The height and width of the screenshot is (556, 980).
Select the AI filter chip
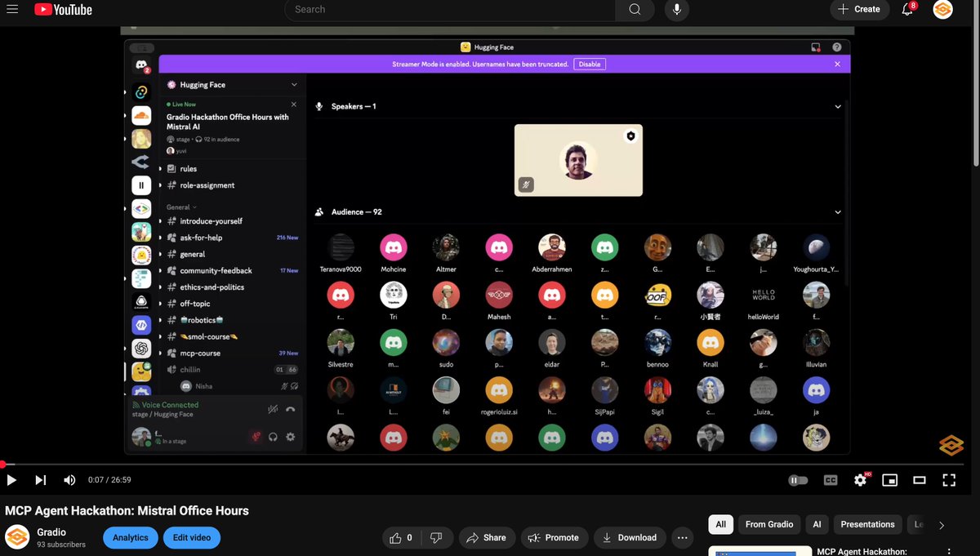tap(817, 524)
